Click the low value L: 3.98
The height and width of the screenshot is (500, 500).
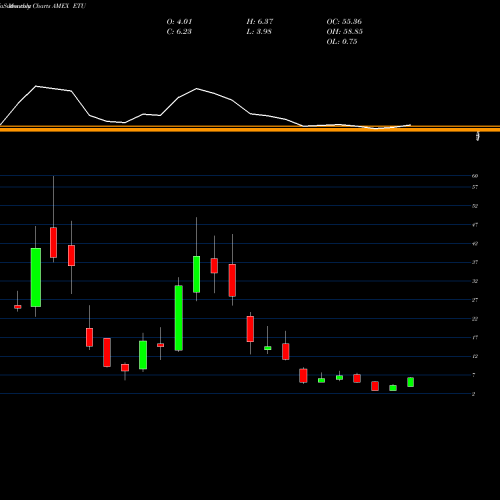259,32
